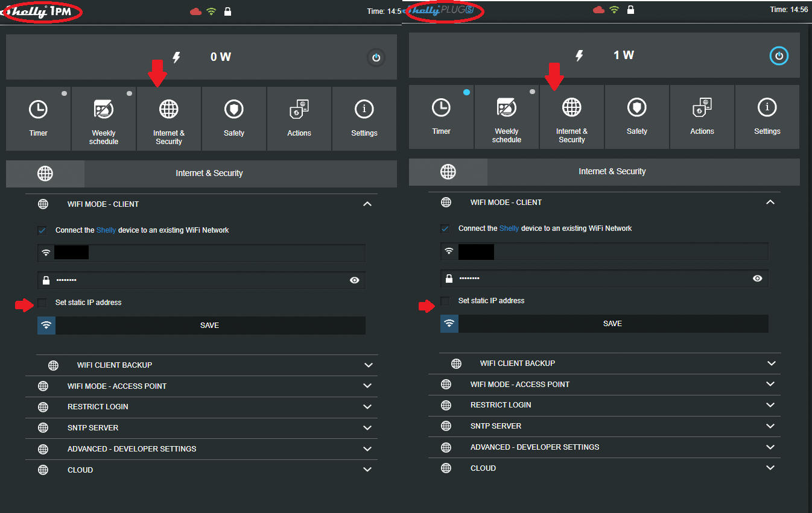This screenshot has width=812, height=513.
Task: Click padlock icon in Shelly Plug S header
Action: coord(630,10)
